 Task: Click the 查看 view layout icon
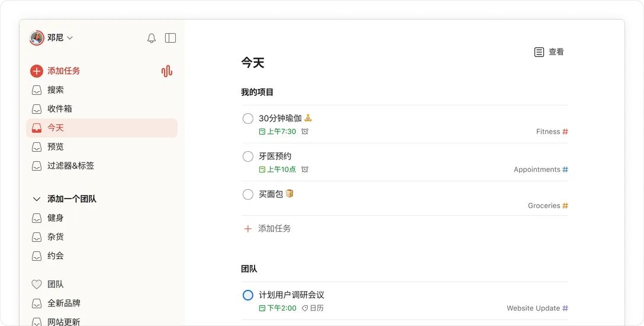(x=539, y=52)
